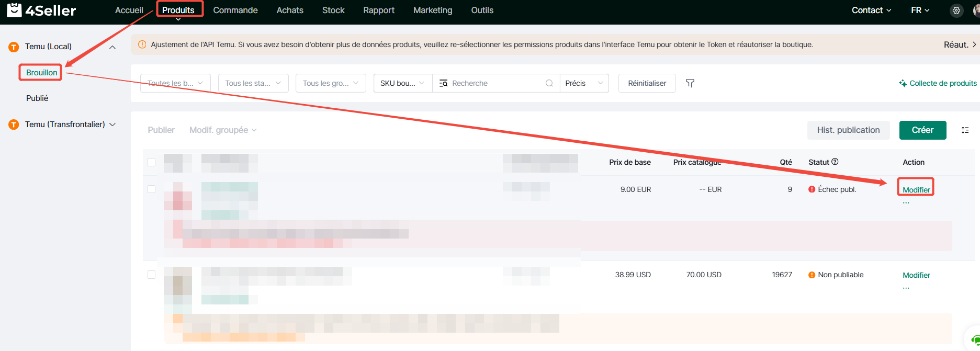Focus the Recherche search field
The height and width of the screenshot is (351, 980).
tap(496, 83)
